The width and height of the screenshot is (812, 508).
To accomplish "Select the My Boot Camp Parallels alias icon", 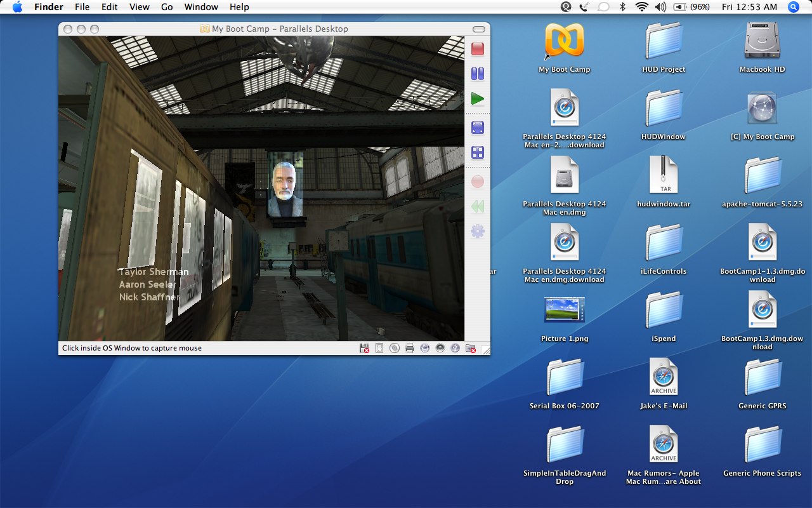I will click(x=564, y=42).
